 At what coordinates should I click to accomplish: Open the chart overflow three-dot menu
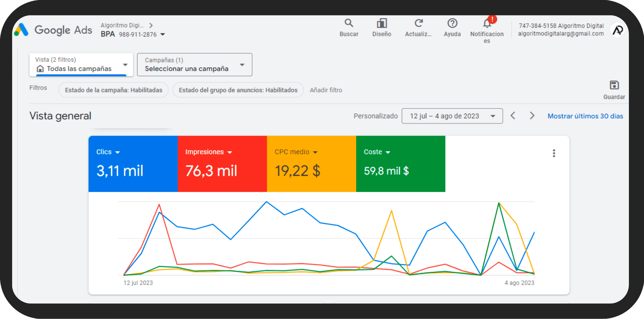[x=554, y=153]
